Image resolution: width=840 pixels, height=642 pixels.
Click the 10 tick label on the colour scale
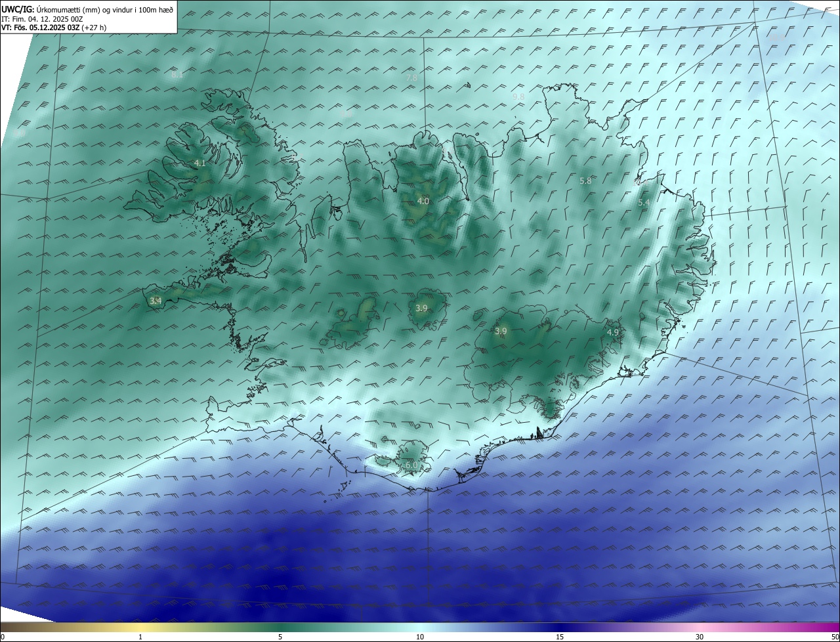pos(420,637)
